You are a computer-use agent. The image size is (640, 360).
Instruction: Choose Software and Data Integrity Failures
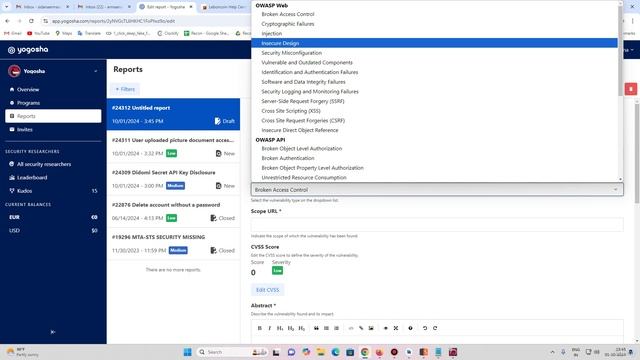click(x=434, y=82)
